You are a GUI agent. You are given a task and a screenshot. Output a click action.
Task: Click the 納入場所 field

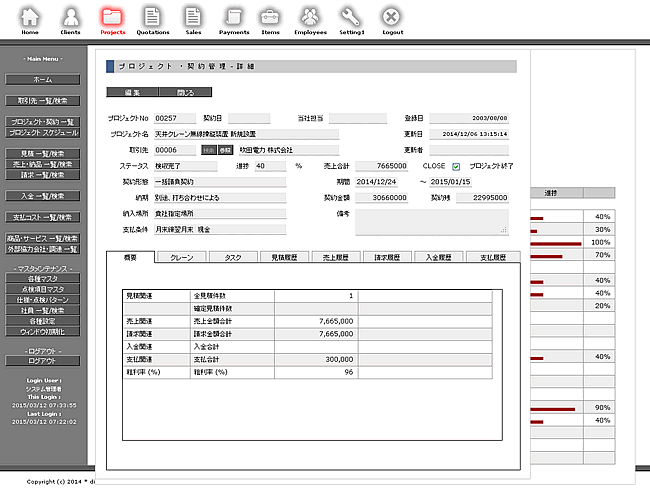[220, 214]
